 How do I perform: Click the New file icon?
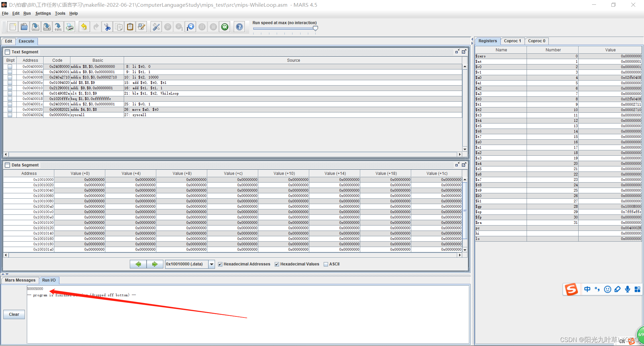pyautogui.click(x=13, y=27)
